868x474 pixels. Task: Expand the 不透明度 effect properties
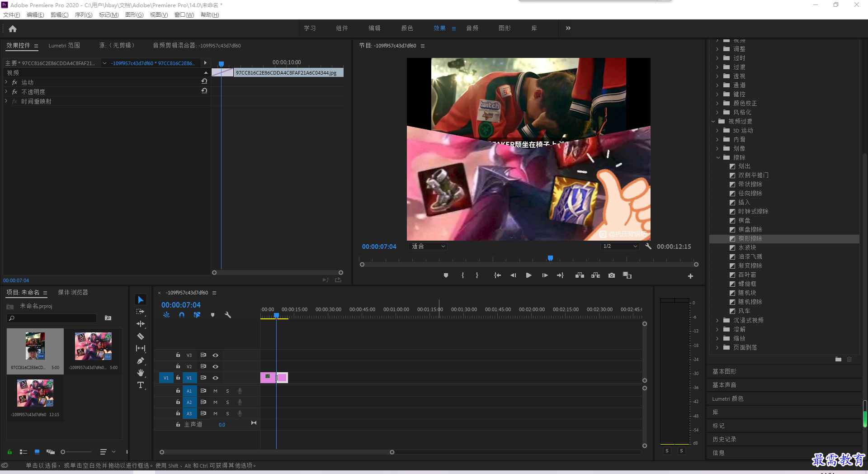pos(6,92)
